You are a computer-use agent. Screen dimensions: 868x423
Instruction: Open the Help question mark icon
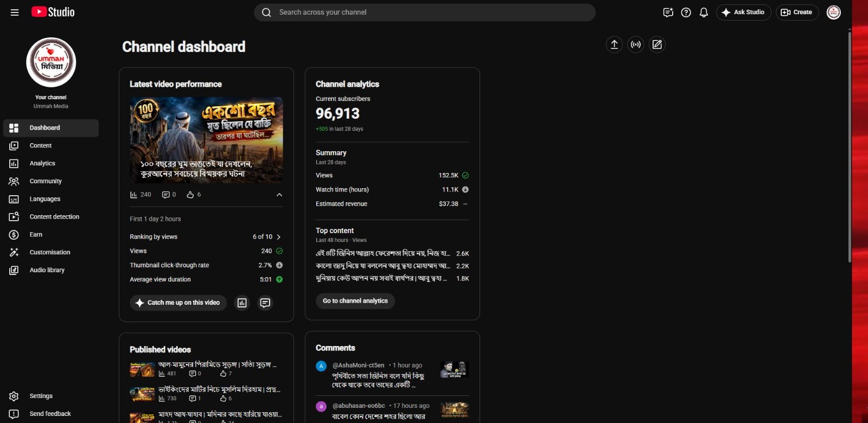click(x=686, y=12)
